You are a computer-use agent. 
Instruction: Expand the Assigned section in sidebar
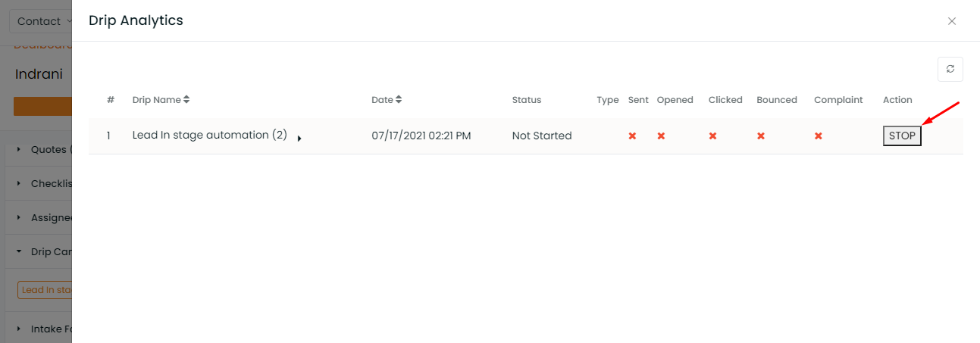click(x=44, y=217)
